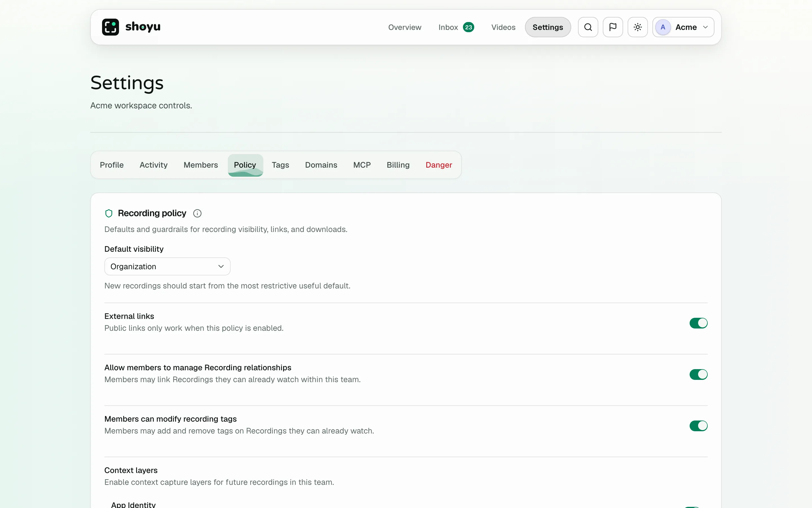Click the Recording policy heading text
The width and height of the screenshot is (812, 508).
coord(152,213)
